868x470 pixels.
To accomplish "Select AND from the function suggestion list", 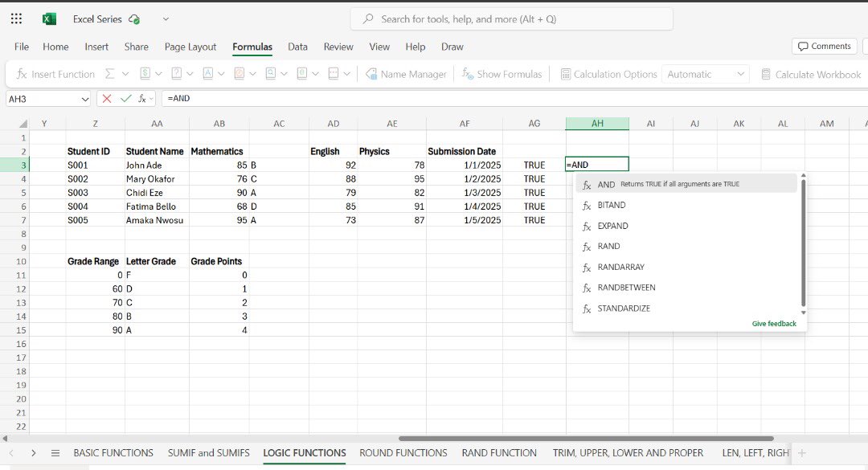I will (606, 182).
